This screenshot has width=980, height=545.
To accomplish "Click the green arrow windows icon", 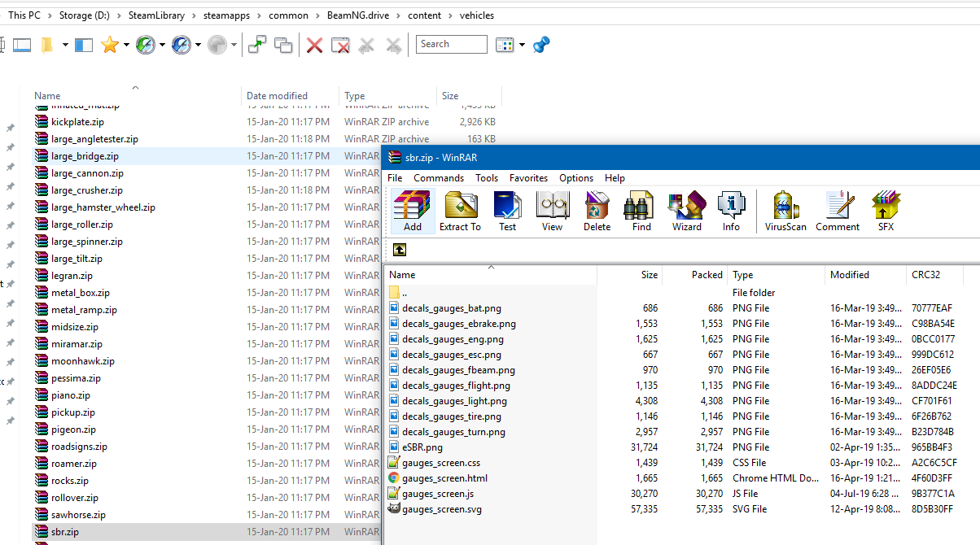I will tap(257, 45).
